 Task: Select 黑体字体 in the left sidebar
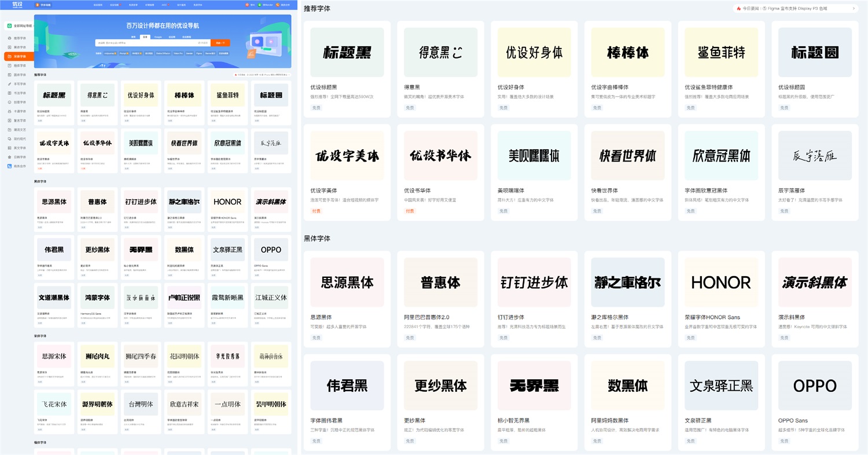(17, 47)
